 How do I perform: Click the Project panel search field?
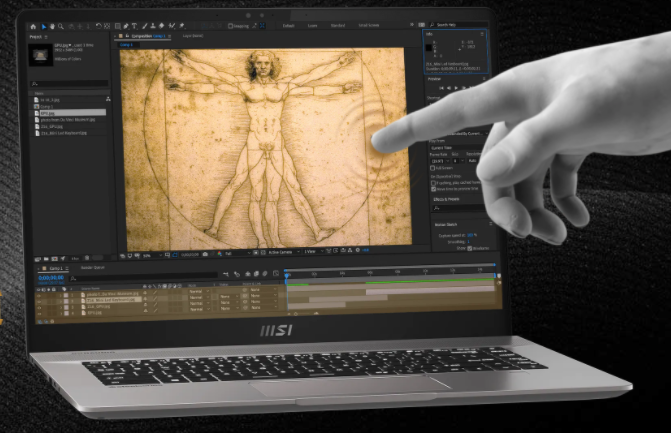69,84
